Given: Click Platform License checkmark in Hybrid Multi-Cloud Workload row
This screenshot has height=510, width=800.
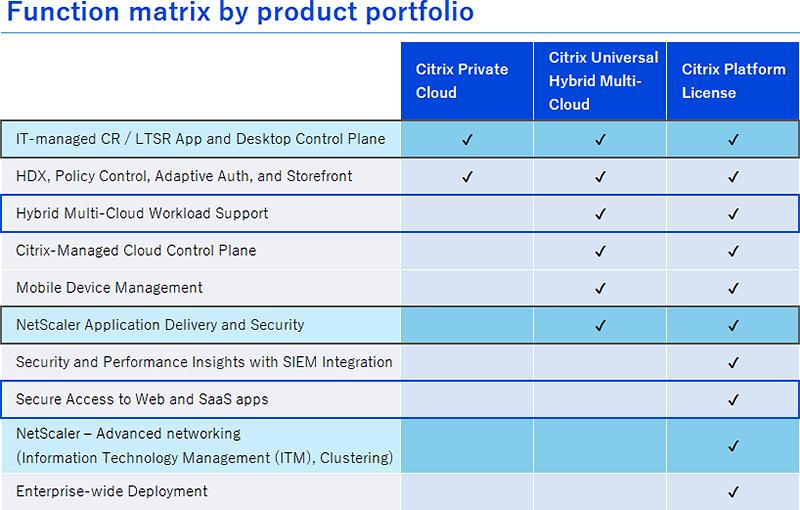Looking at the screenshot, I should [x=734, y=214].
